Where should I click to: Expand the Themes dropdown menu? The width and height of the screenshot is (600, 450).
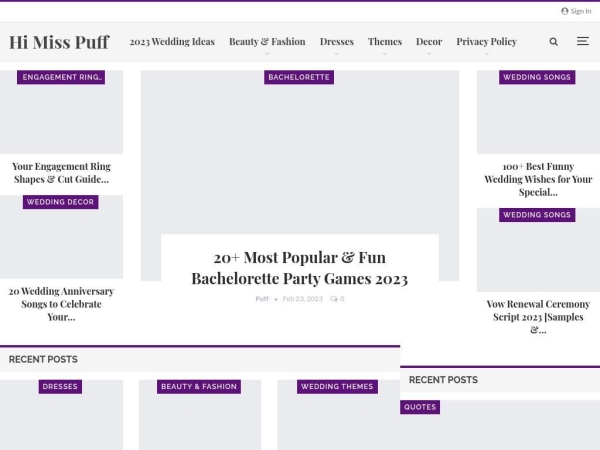(x=384, y=42)
